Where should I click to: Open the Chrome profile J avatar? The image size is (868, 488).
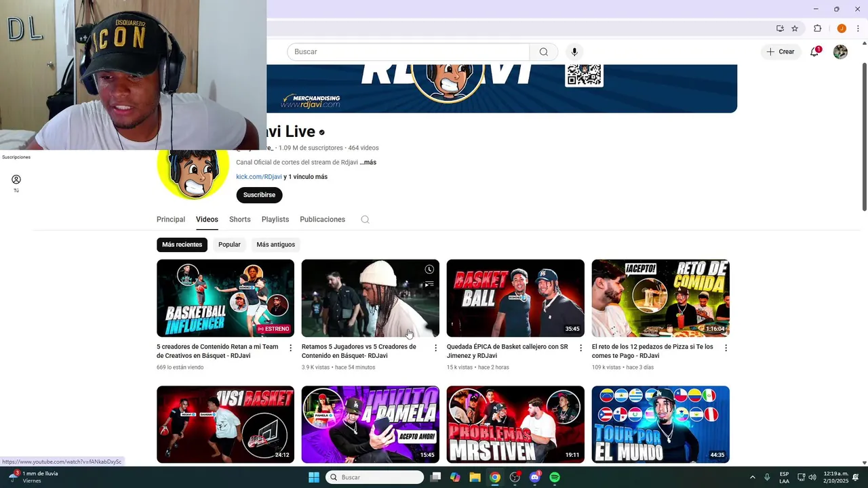point(842,28)
